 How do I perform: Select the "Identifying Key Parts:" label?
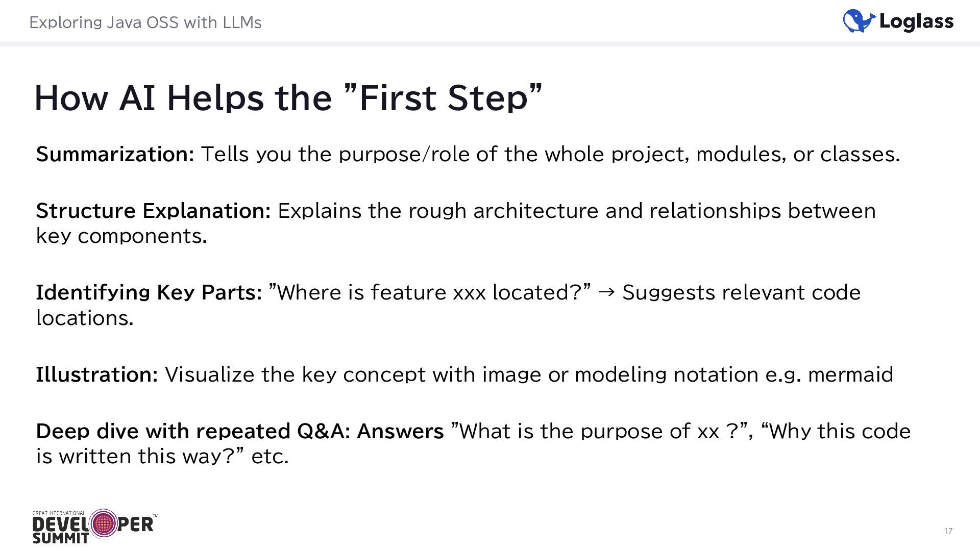tap(149, 292)
